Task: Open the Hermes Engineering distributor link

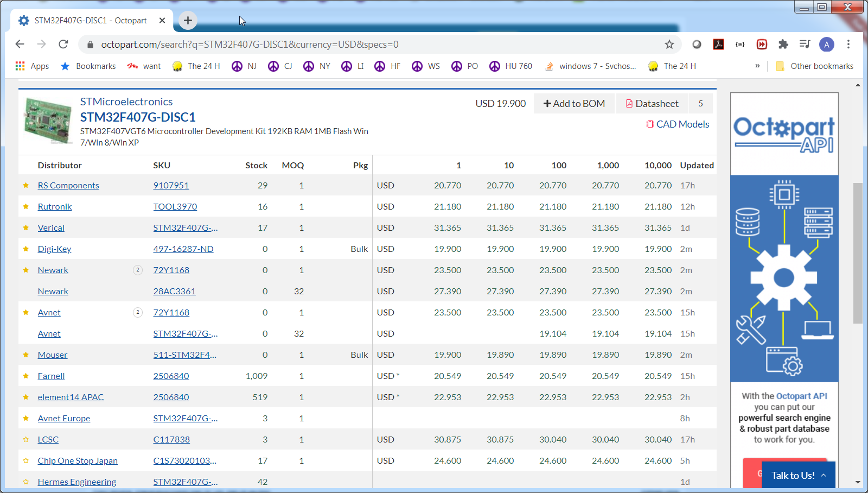Action: [x=77, y=482]
